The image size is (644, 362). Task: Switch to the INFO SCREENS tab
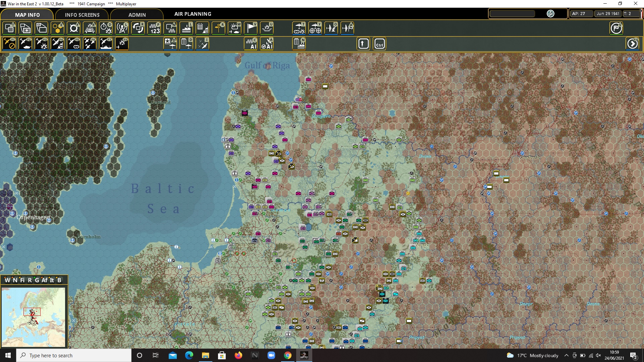[x=82, y=15]
